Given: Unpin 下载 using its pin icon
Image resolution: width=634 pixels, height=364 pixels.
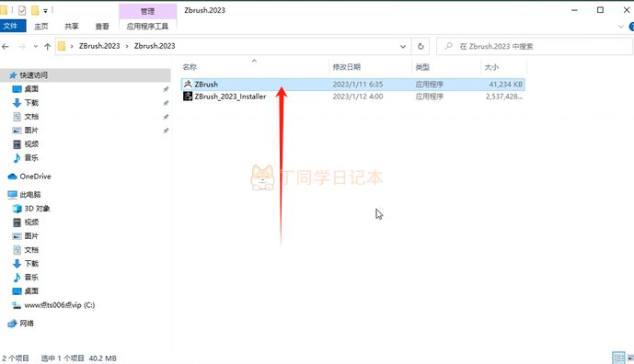Looking at the screenshot, I should [166, 103].
